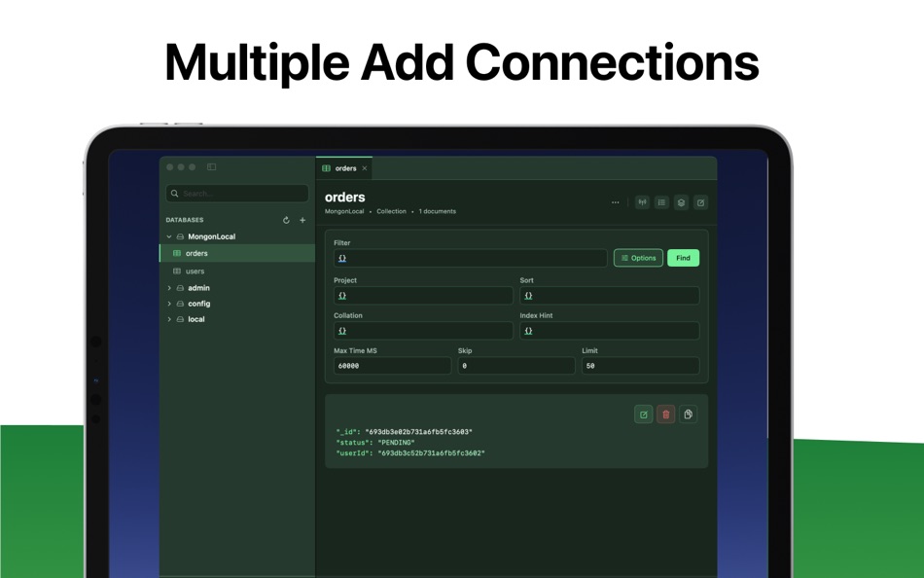Copy the document using the clipboard icon
Screen dimensions: 924x578
(x=688, y=414)
